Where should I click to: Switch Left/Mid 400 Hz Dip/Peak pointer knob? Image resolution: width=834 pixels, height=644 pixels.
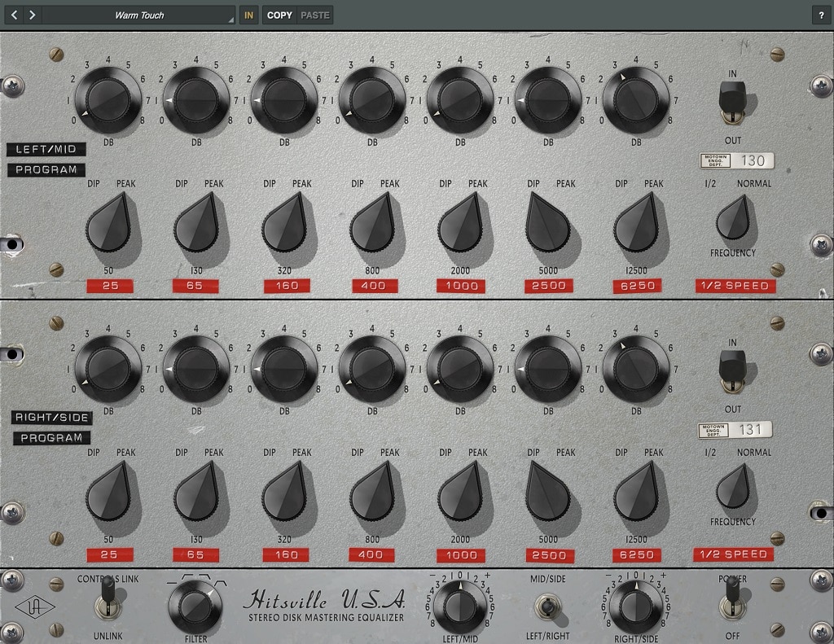(x=373, y=223)
